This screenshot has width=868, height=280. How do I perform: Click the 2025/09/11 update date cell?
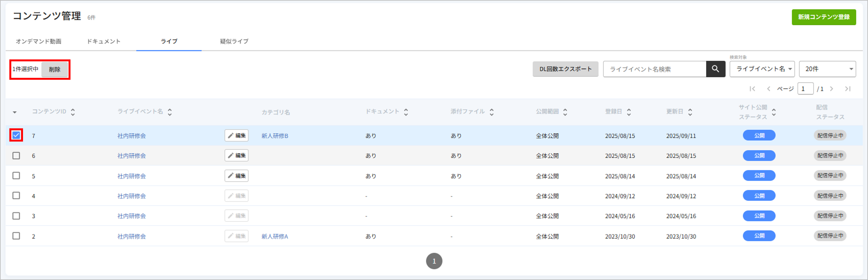pyautogui.click(x=681, y=136)
